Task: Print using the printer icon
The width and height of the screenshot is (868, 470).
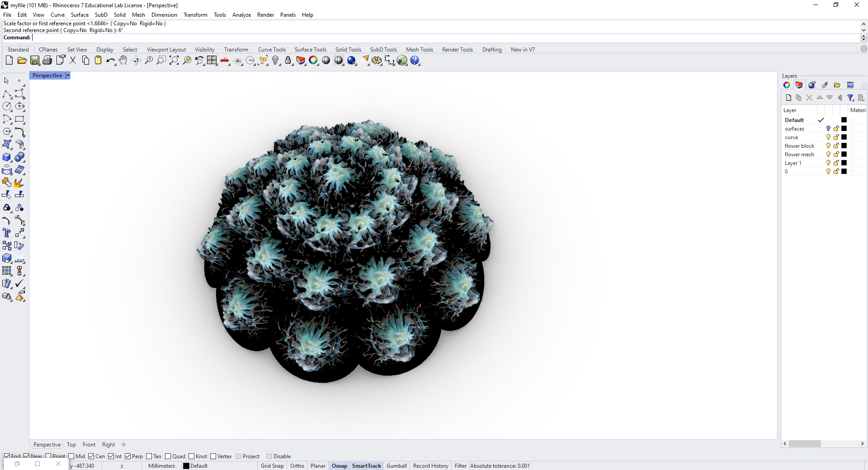Action: 47,61
